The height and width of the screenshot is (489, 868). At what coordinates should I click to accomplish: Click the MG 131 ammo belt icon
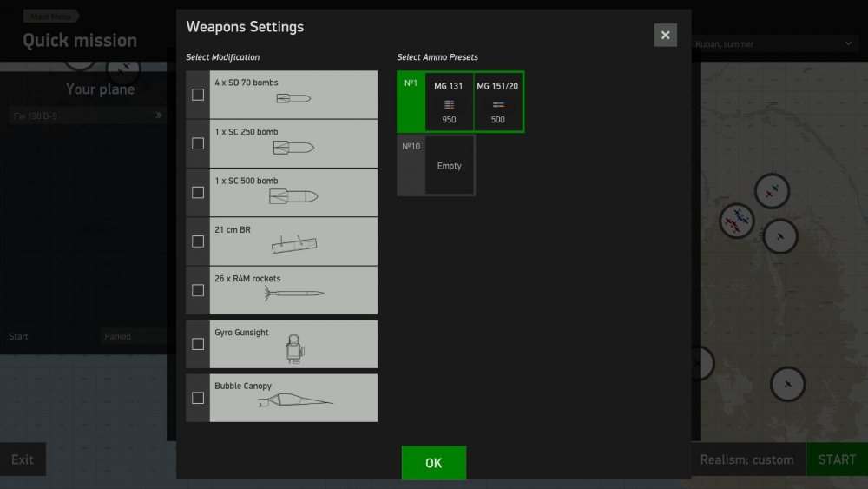(x=449, y=105)
